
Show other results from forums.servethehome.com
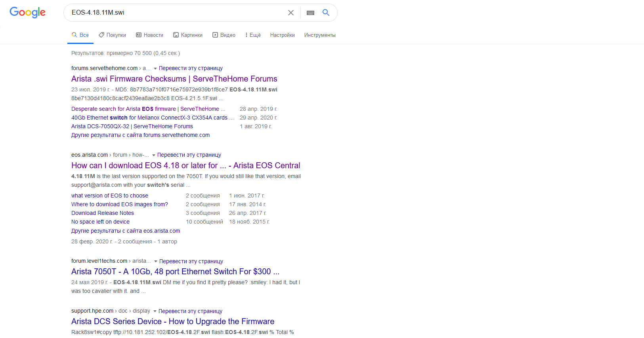[140, 135]
